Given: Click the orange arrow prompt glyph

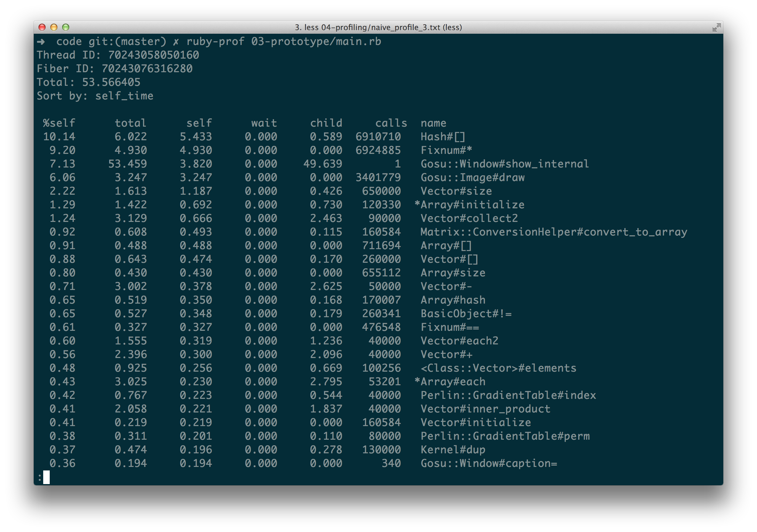Looking at the screenshot, I should pyautogui.click(x=41, y=41).
